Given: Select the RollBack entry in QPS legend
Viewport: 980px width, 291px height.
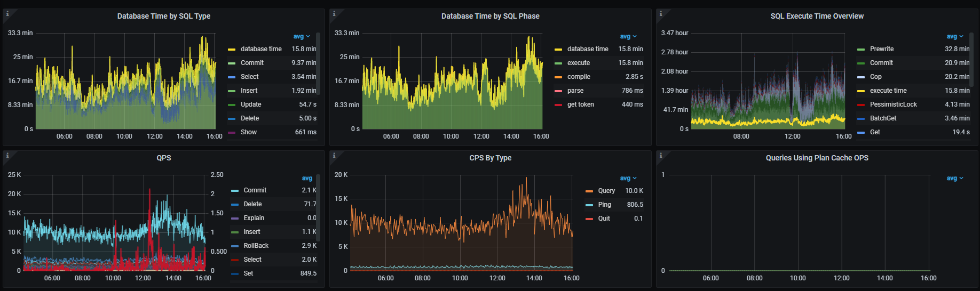Looking at the screenshot, I should click(256, 246).
